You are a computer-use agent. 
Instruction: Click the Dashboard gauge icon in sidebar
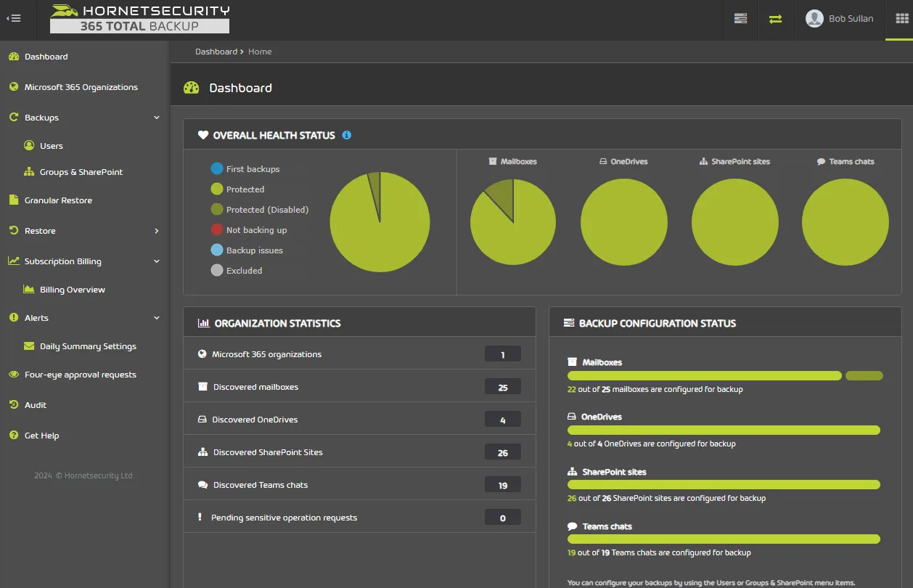[x=13, y=57]
